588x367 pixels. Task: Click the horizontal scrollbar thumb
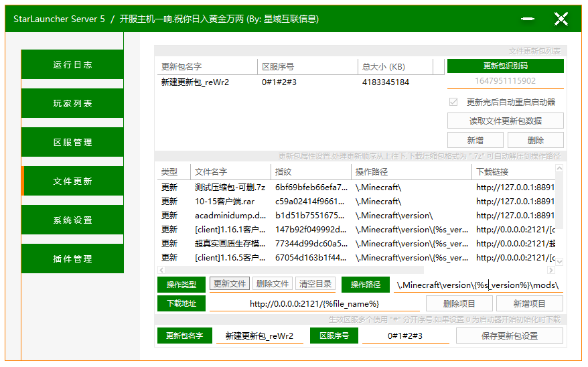click(295, 270)
